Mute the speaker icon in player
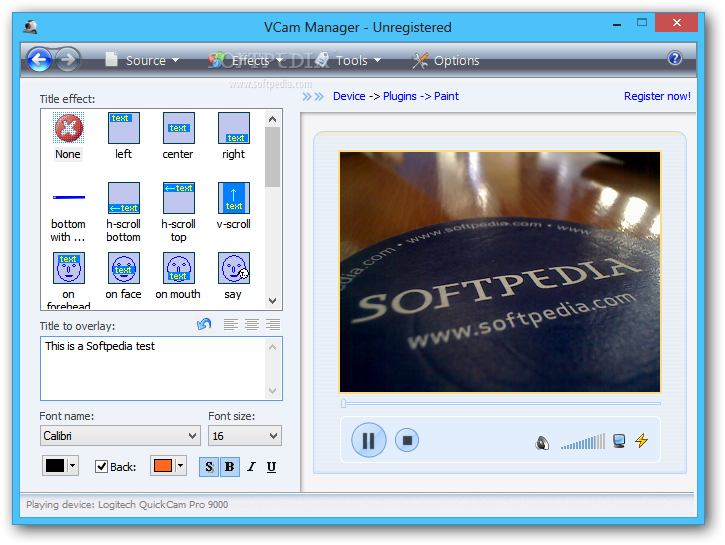Screen dimensions: 725x545 point(542,443)
